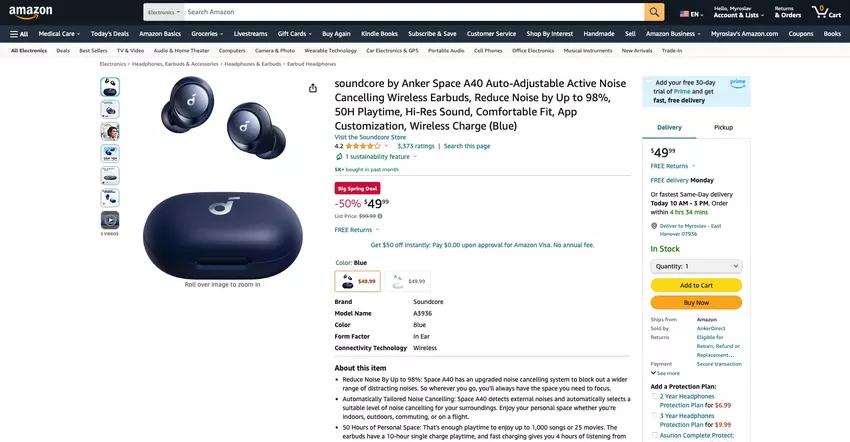Select the white color swatch option

[408, 281]
